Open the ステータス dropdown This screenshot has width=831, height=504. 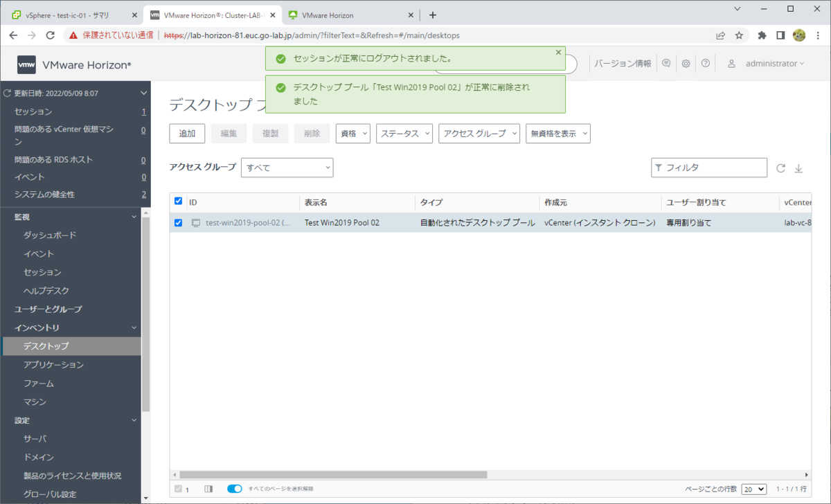pos(404,134)
